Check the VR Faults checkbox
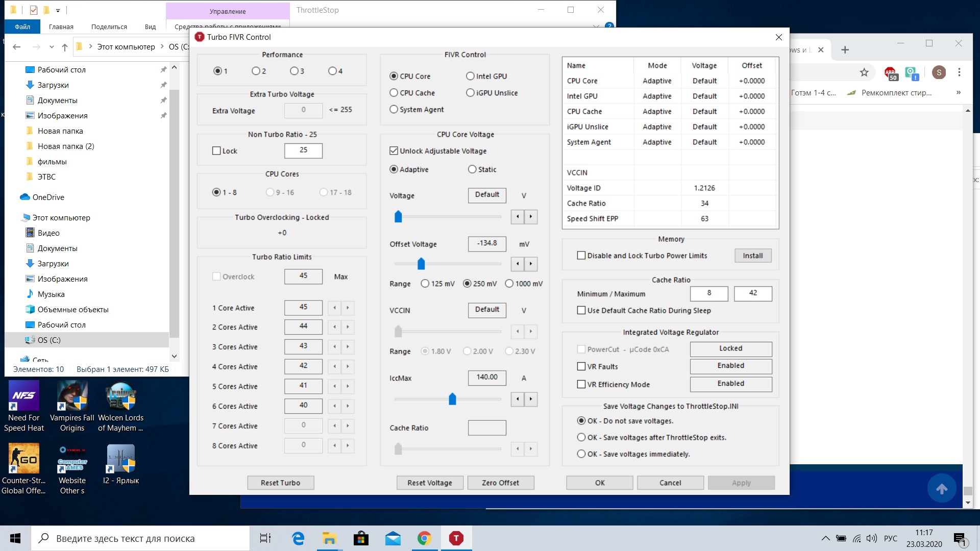 click(x=581, y=366)
